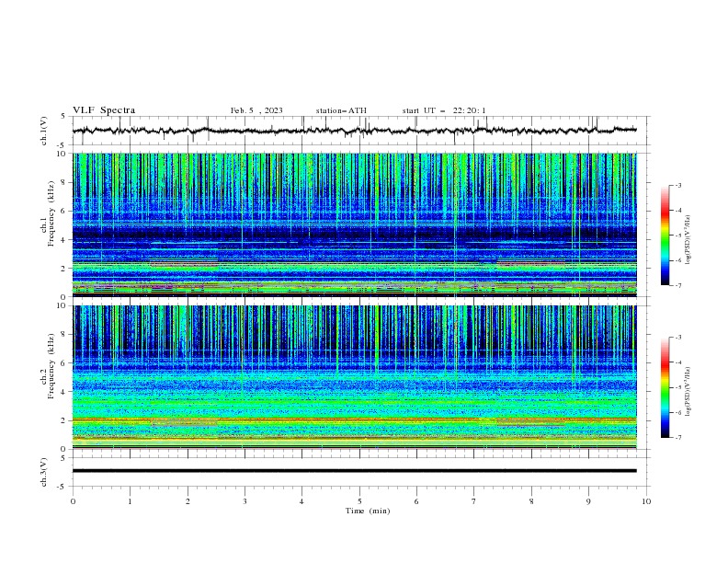Image resolution: width=728 pixels, height=563 pixels.
Task: Click the "ch.1(V)" axis label at top
Action: [x=44, y=131]
